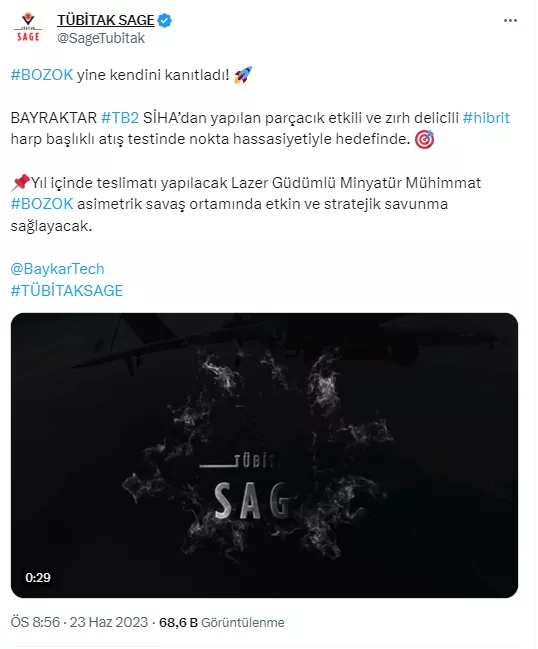538x649 pixels.
Task: Click the 23 Haz 2023 date
Action: pos(108,623)
